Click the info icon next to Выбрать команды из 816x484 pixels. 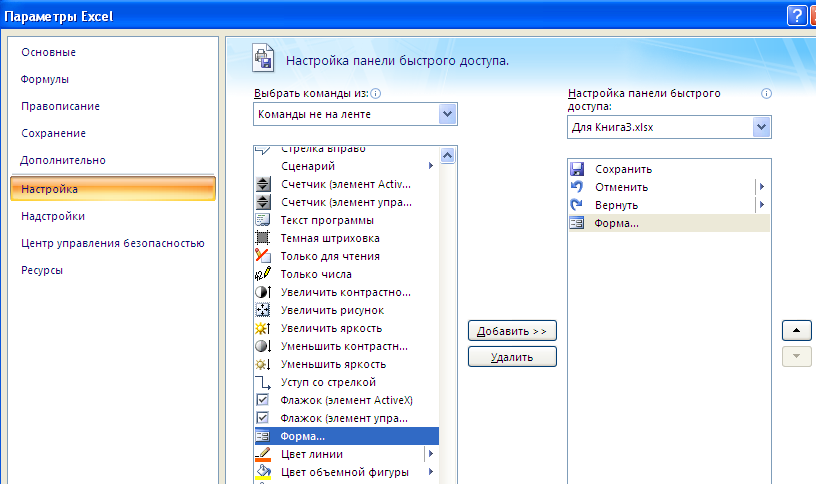[x=375, y=94]
